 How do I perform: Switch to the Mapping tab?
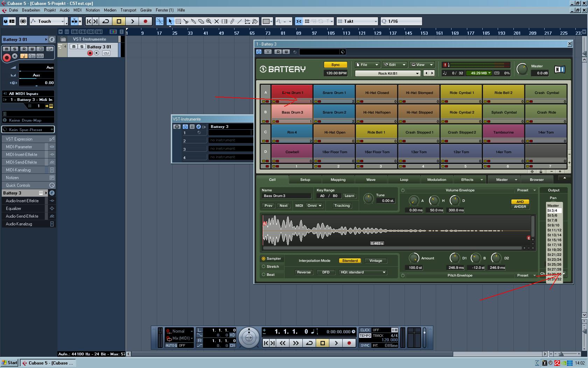[x=338, y=180]
